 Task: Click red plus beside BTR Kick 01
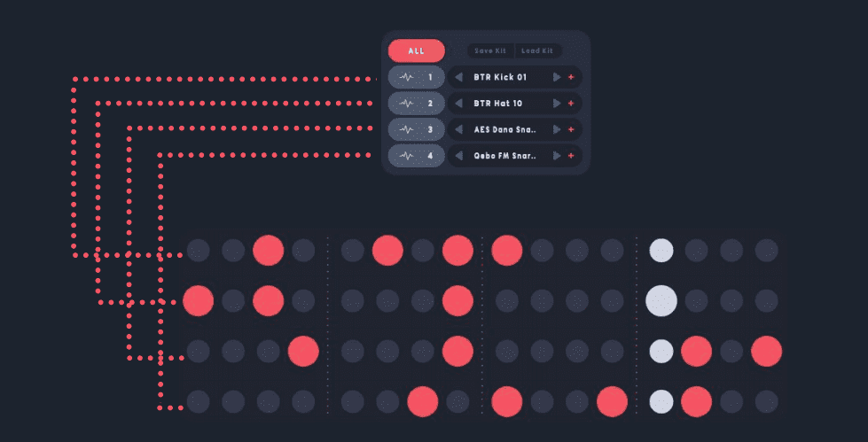[x=571, y=77]
